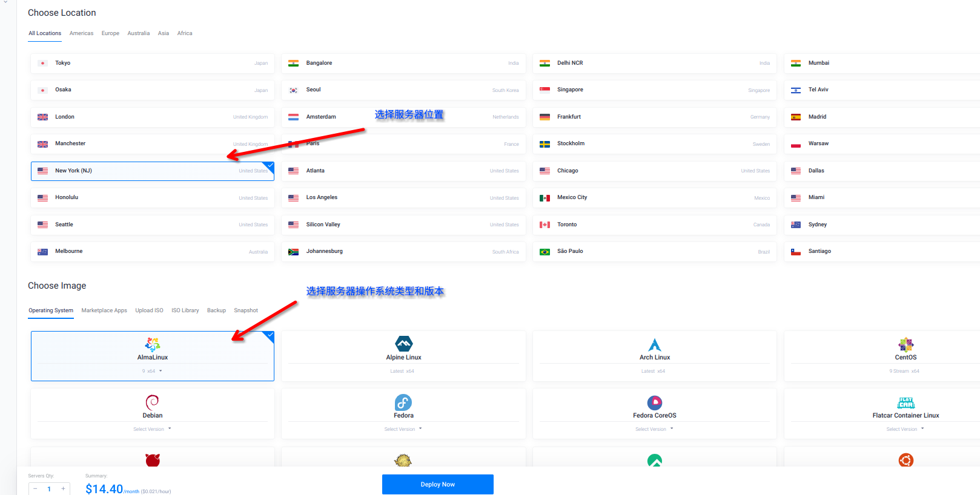Click the Japan flag beside Tokyo
This screenshot has width=980, height=495.
point(42,63)
